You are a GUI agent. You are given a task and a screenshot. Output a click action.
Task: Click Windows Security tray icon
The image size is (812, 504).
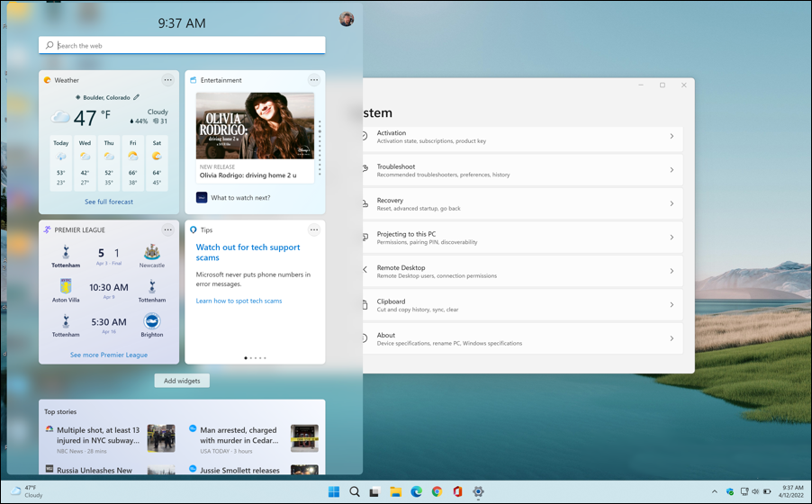tap(730, 491)
